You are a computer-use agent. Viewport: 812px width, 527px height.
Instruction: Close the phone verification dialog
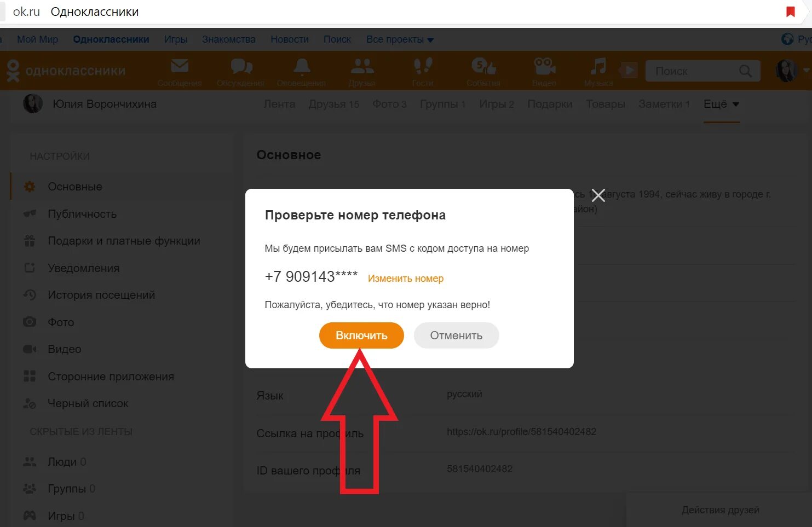tap(598, 195)
